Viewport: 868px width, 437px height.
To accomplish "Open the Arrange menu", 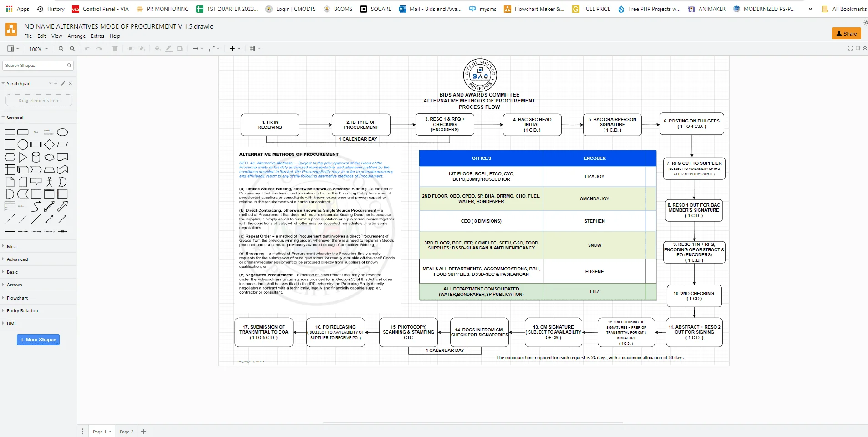I will point(76,36).
